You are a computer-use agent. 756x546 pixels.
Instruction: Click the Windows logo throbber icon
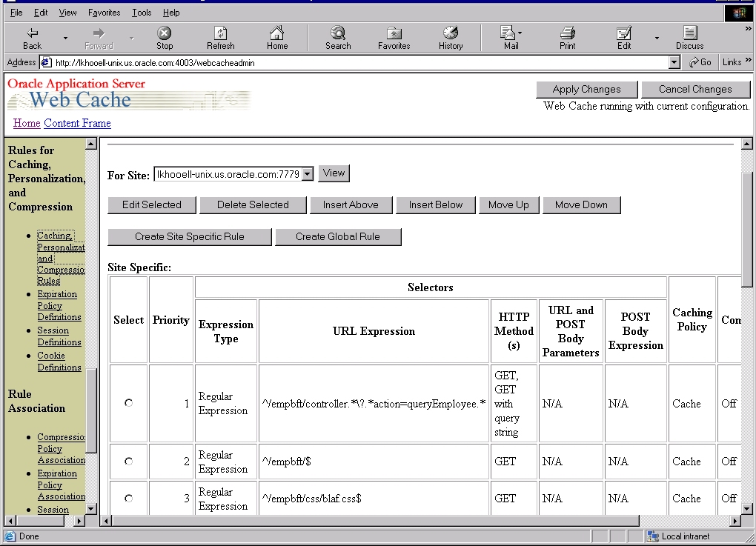tap(739, 13)
